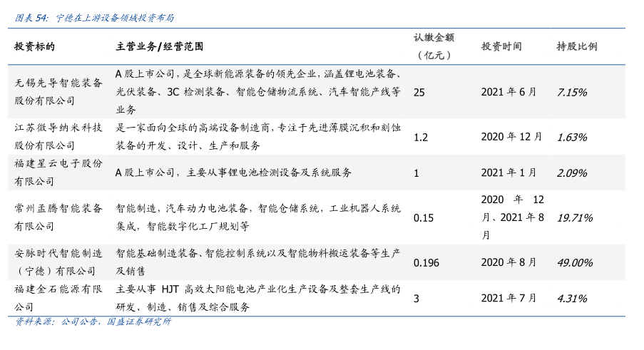Select the '认缴金额（亿元）' column header
This screenshot has height=350, width=644.
pyautogui.click(x=434, y=46)
